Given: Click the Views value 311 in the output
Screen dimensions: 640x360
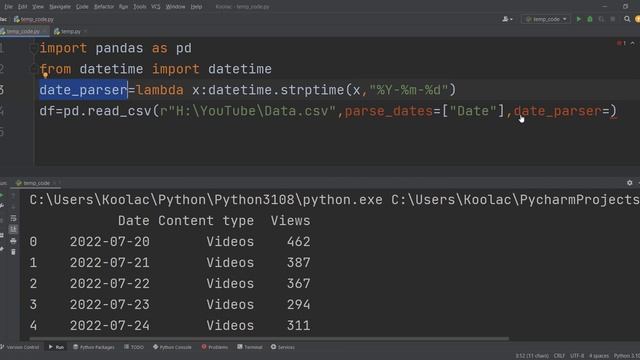Looking at the screenshot, I should click(x=298, y=326).
